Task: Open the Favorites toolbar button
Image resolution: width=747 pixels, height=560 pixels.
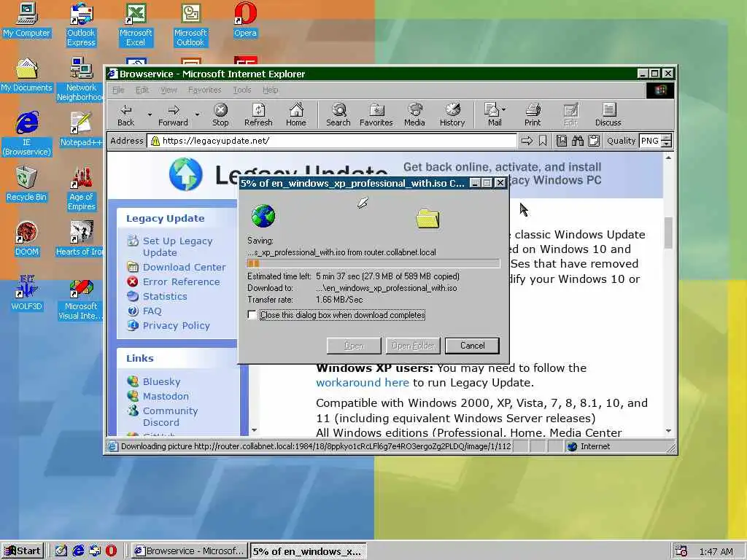Action: coord(376,114)
